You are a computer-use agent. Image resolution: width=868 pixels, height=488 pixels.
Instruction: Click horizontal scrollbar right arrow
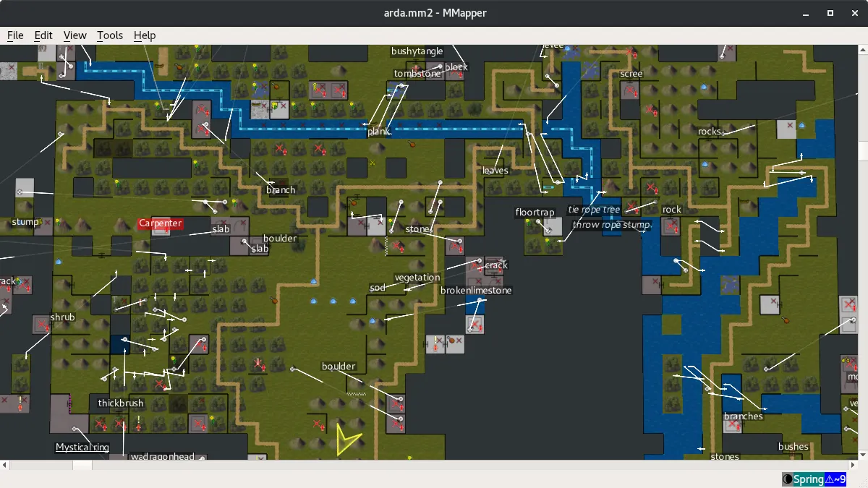[854, 464]
